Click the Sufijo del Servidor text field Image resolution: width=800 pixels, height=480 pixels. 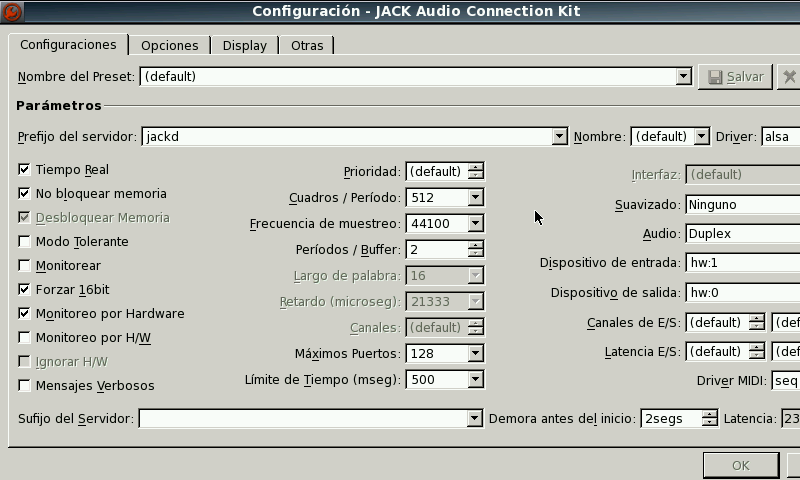click(303, 419)
